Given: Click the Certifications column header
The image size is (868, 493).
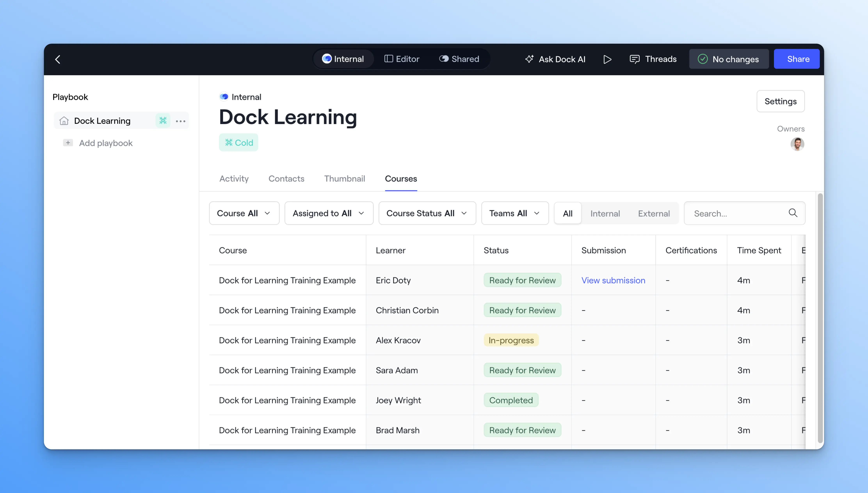Looking at the screenshot, I should tap(691, 250).
